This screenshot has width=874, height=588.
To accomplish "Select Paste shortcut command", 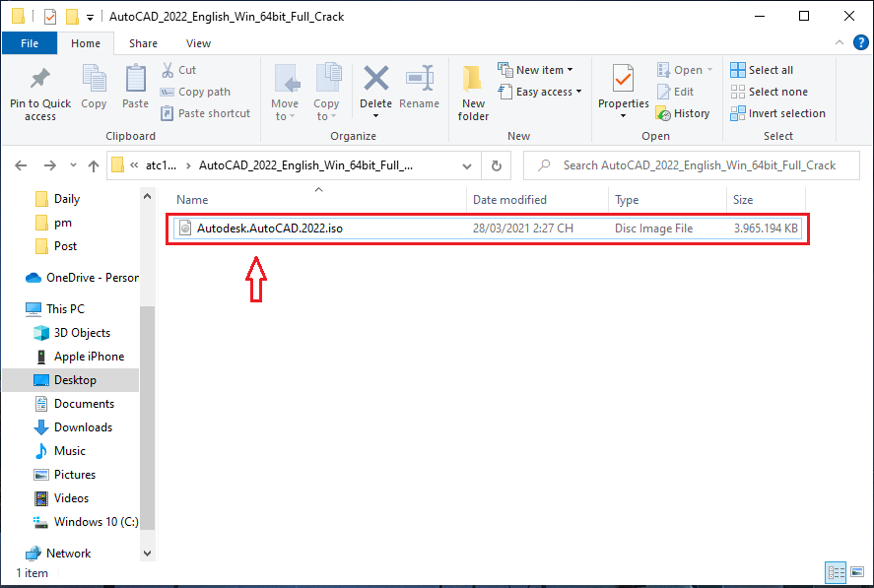I will tap(206, 113).
